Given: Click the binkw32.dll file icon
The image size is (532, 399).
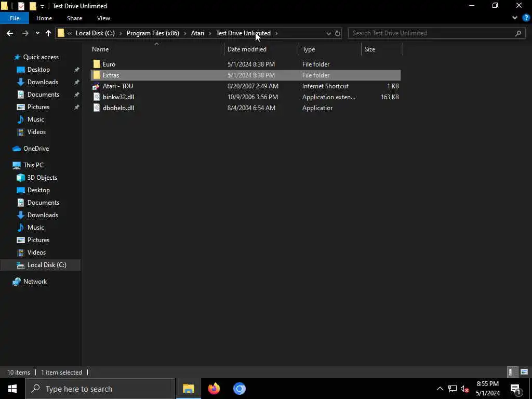Looking at the screenshot, I should (97, 97).
